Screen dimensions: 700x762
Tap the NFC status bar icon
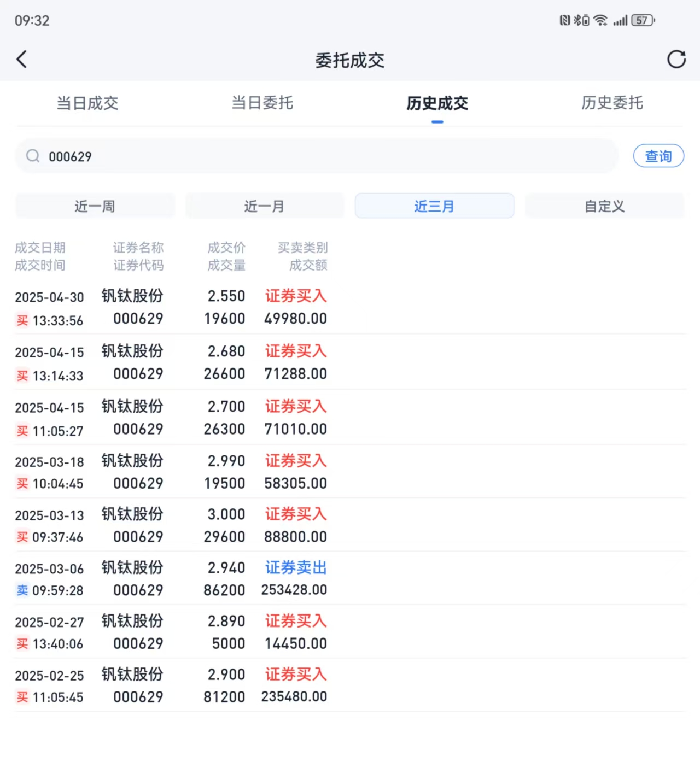[x=565, y=20]
